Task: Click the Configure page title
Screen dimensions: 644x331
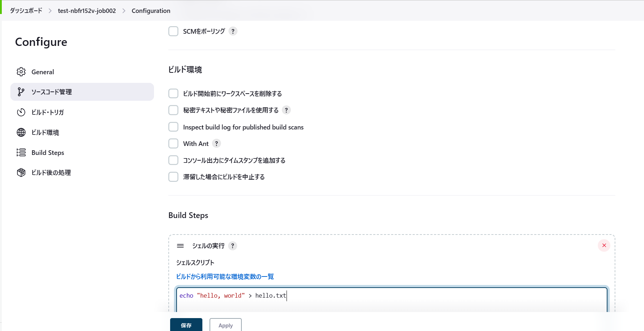Action: [x=41, y=42]
